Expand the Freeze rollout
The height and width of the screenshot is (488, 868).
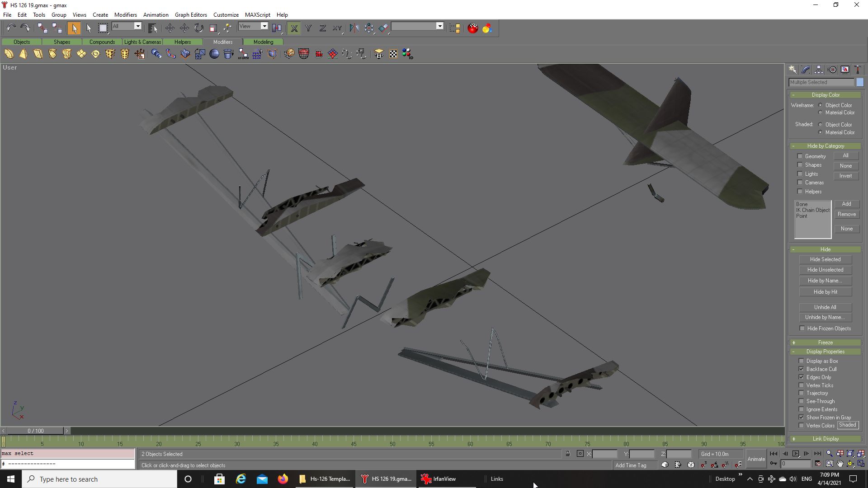click(825, 343)
